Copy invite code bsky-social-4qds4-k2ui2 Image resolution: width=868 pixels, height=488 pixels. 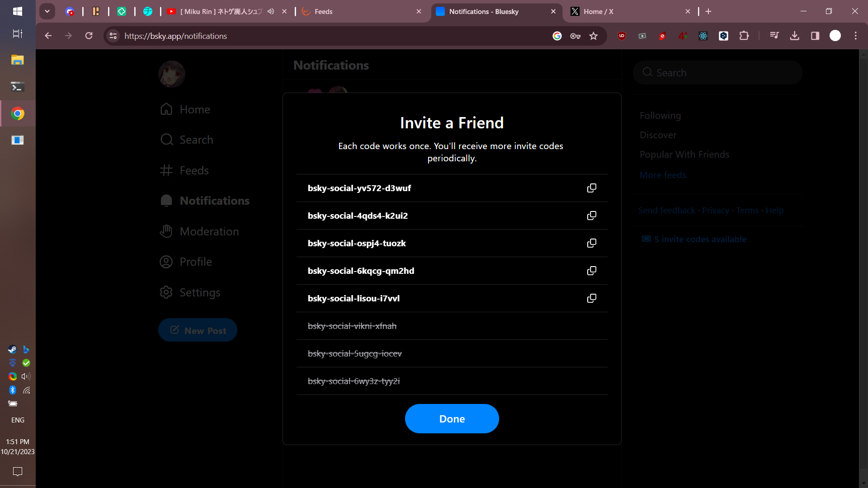click(591, 216)
